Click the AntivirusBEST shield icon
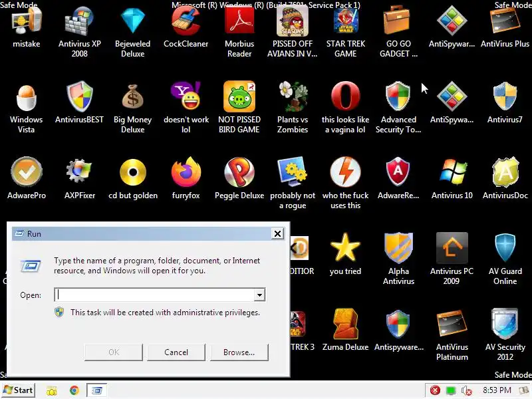Viewport: 532px width, 399px height. [79, 96]
